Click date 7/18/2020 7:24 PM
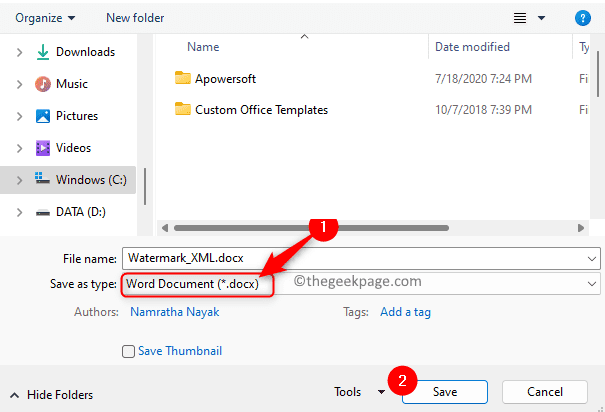The height and width of the screenshot is (412, 605). tap(483, 79)
